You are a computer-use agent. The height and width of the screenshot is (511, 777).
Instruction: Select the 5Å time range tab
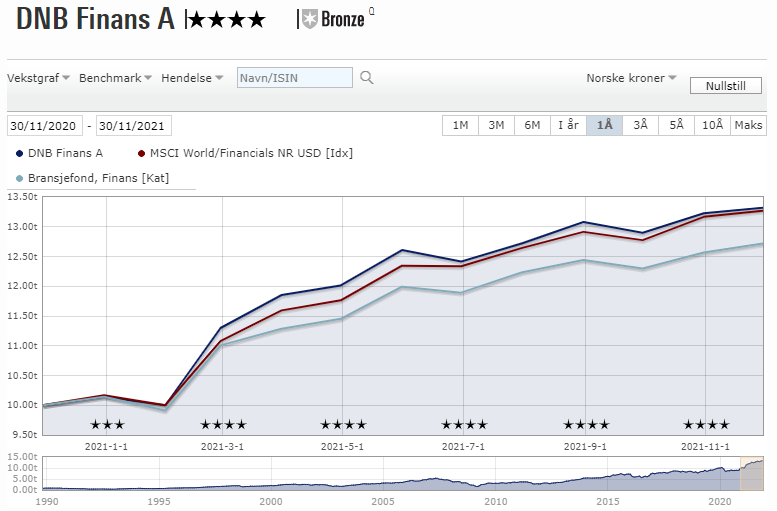pos(676,125)
